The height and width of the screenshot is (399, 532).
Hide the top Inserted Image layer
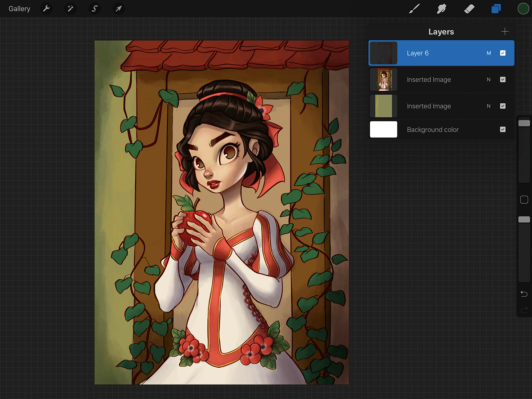click(503, 80)
